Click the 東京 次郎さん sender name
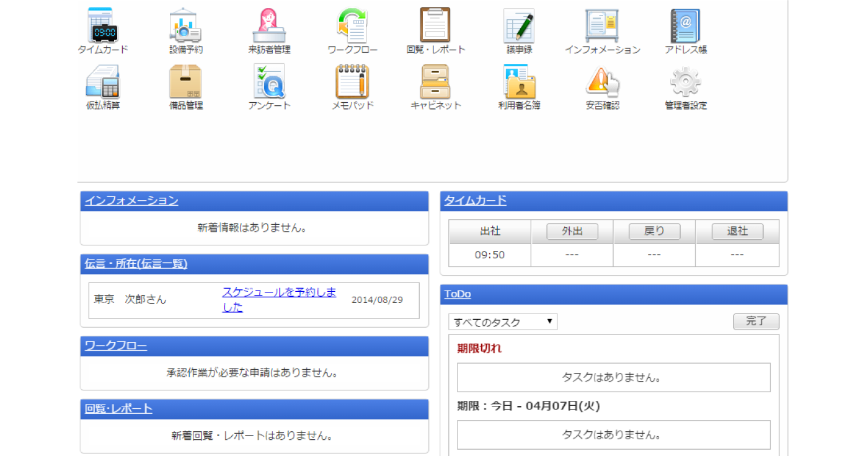Viewport: 868px width, 456px height. [130, 299]
